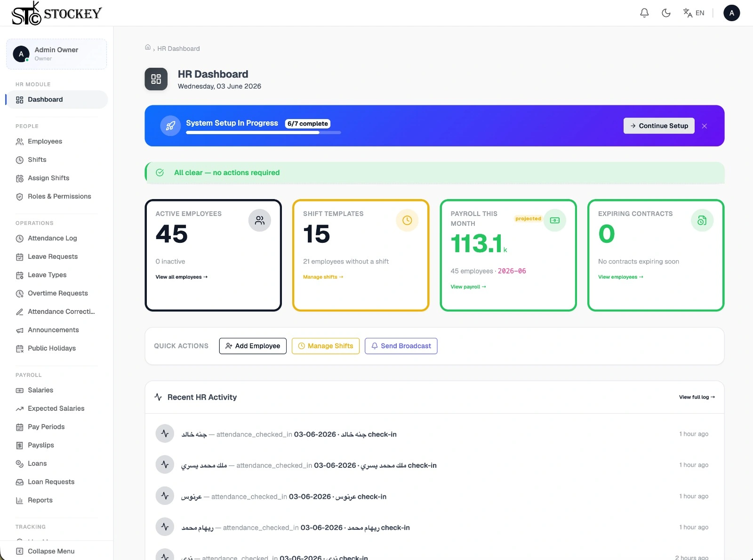Open the Manage shifts link
Image resolution: width=753 pixels, height=560 pixels.
pyautogui.click(x=323, y=277)
